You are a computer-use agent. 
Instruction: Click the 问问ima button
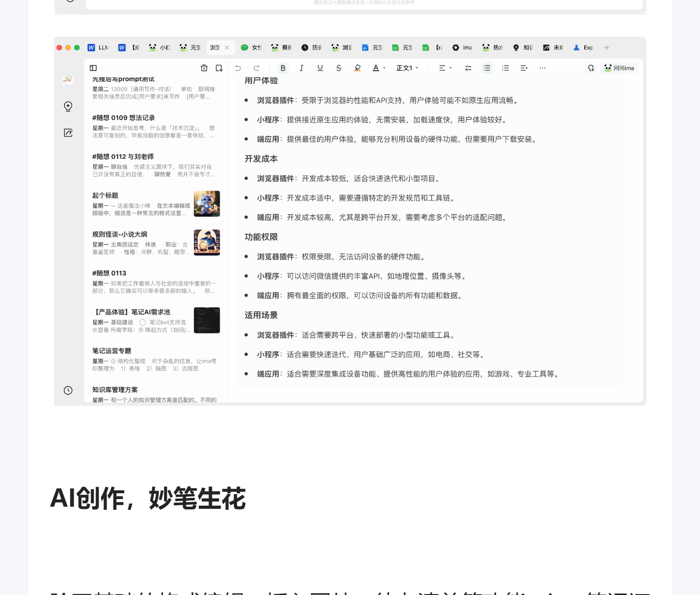(619, 68)
